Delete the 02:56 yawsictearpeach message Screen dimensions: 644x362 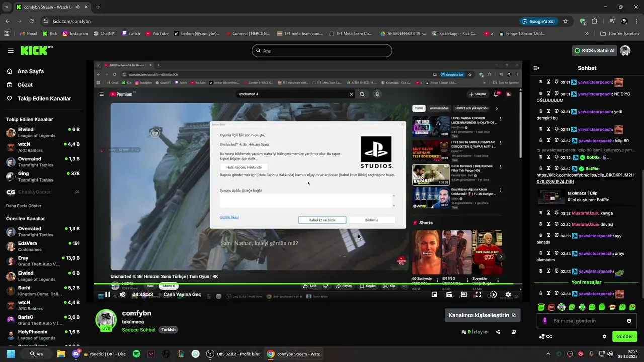point(541,293)
